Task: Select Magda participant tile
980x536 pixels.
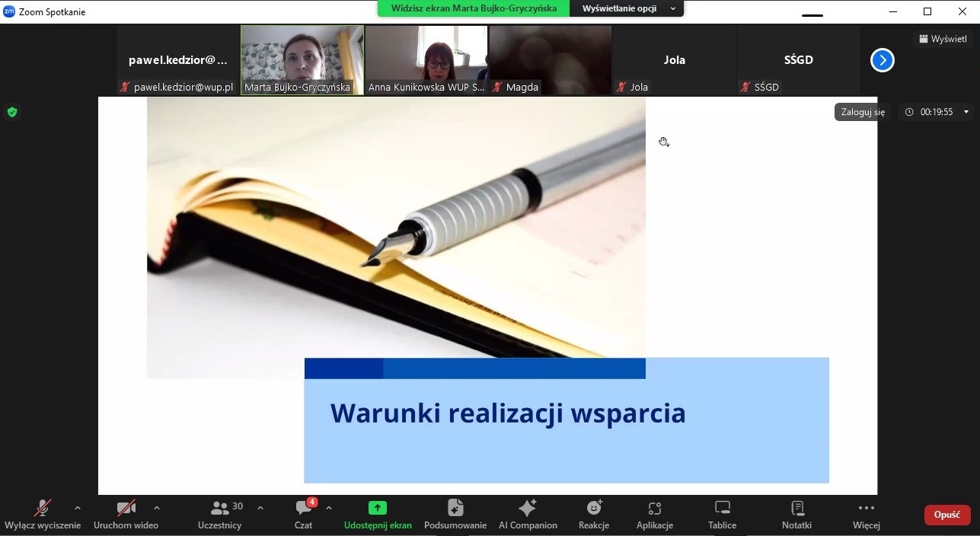Action: tap(551, 60)
